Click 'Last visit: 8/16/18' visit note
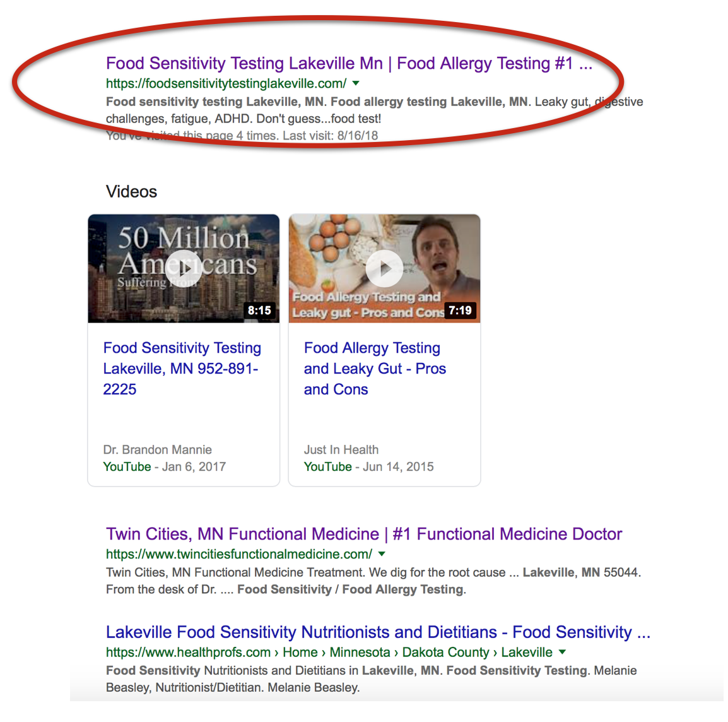Screen dimensions: 728x722 330,136
